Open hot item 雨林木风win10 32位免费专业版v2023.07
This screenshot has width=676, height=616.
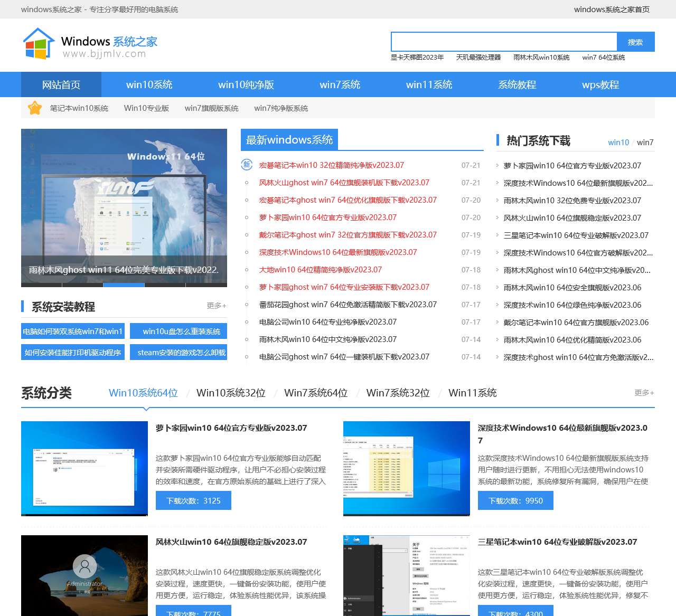point(572,201)
